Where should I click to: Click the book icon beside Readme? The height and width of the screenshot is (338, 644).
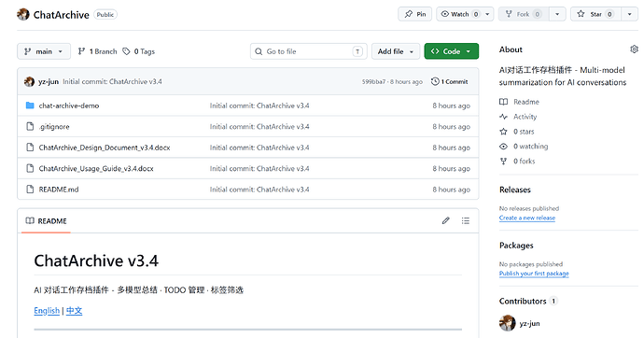coord(503,102)
